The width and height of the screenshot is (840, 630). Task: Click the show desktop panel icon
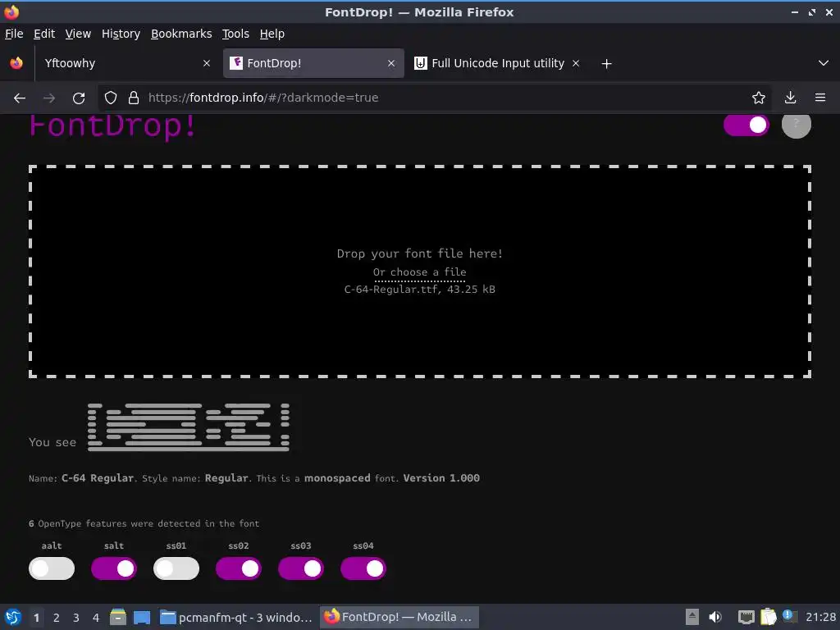pos(141,617)
